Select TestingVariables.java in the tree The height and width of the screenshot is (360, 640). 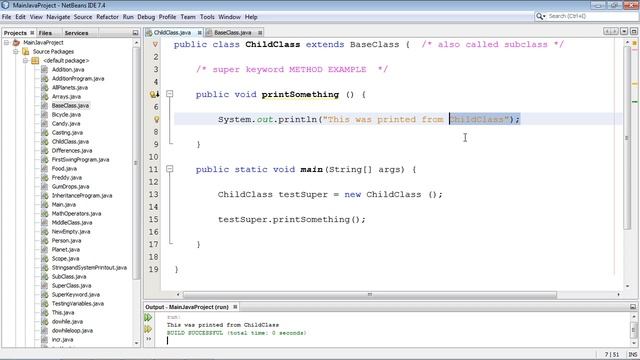[78, 303]
